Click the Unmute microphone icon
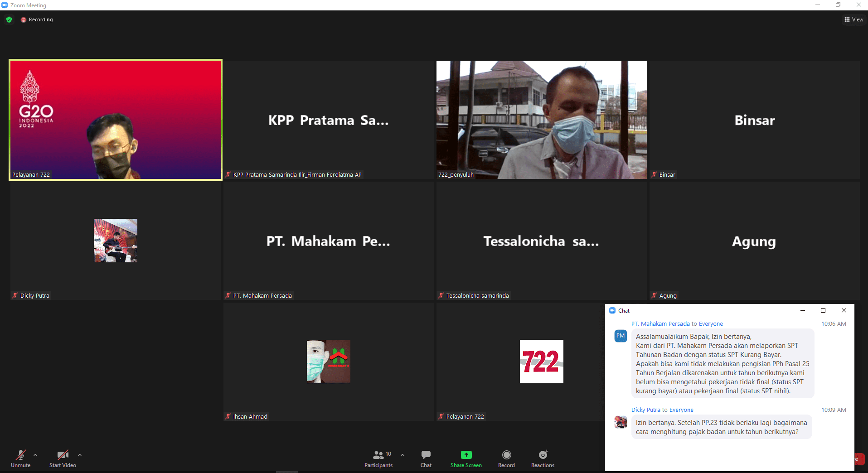The image size is (868, 473). click(x=20, y=455)
